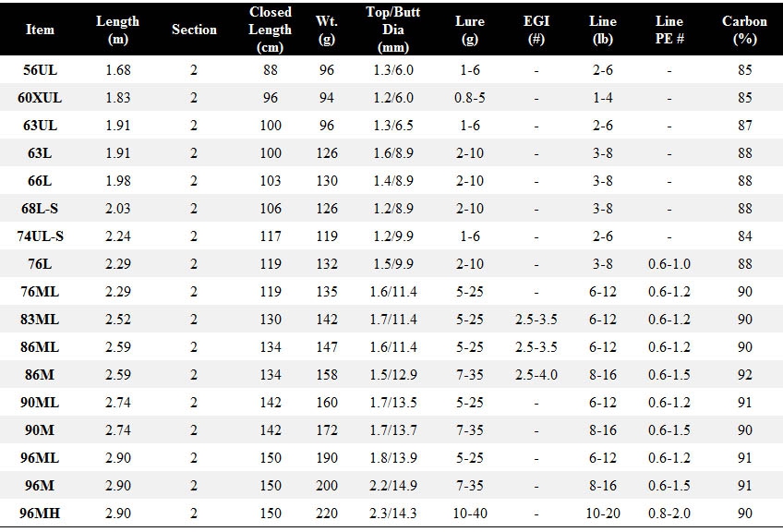Select the 220 weight value
The height and width of the screenshot is (532, 783).
327,513
